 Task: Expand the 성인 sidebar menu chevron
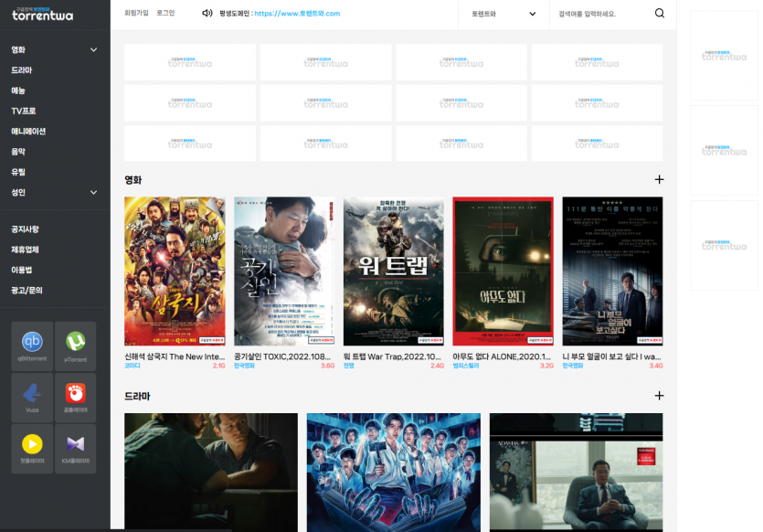coord(93,193)
